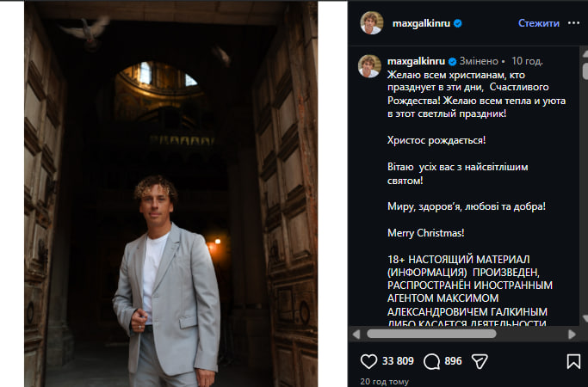588x387 pixels.
Task: Click the 'Змінено' edited label
Action: click(480, 62)
